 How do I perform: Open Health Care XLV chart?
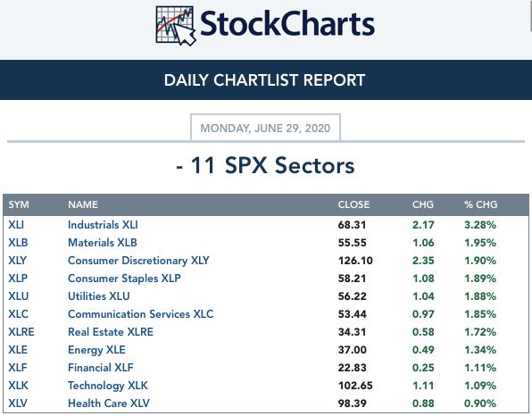109,404
